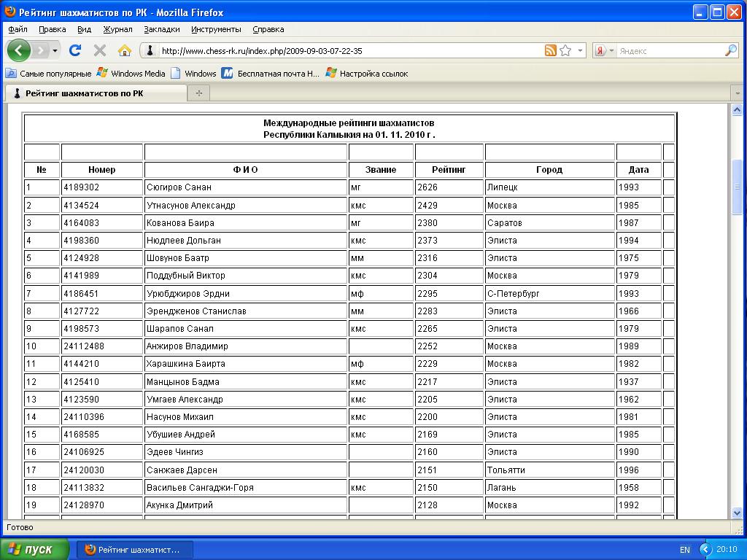
Task: Open a new tab with the plus button
Action: tap(198, 93)
